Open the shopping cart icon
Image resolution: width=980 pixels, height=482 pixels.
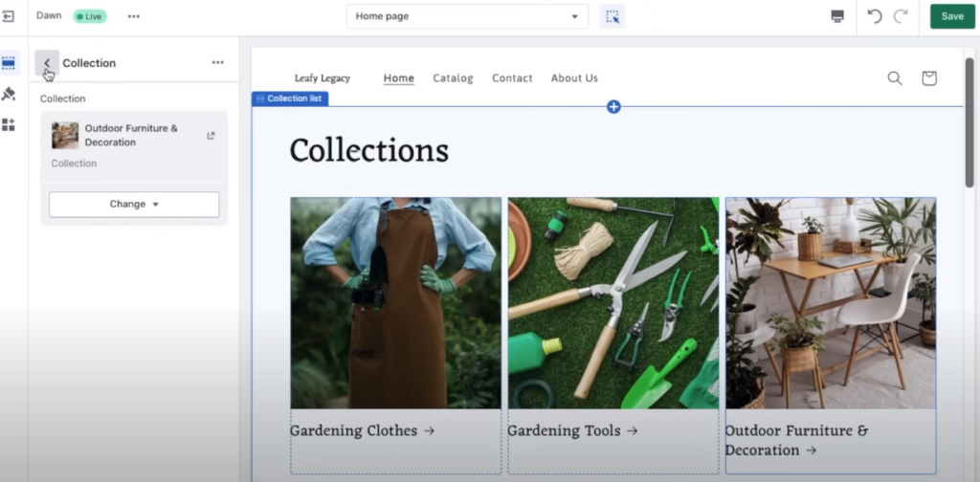point(928,78)
